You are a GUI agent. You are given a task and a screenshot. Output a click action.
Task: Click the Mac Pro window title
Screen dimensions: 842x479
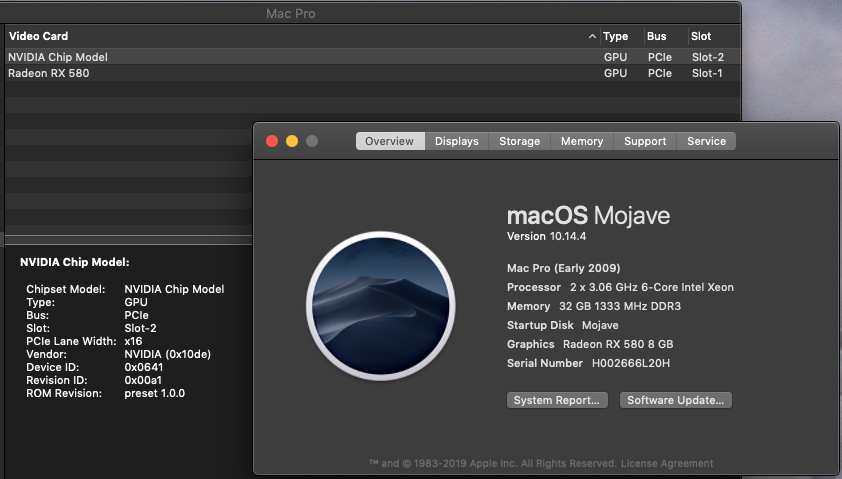click(x=291, y=13)
